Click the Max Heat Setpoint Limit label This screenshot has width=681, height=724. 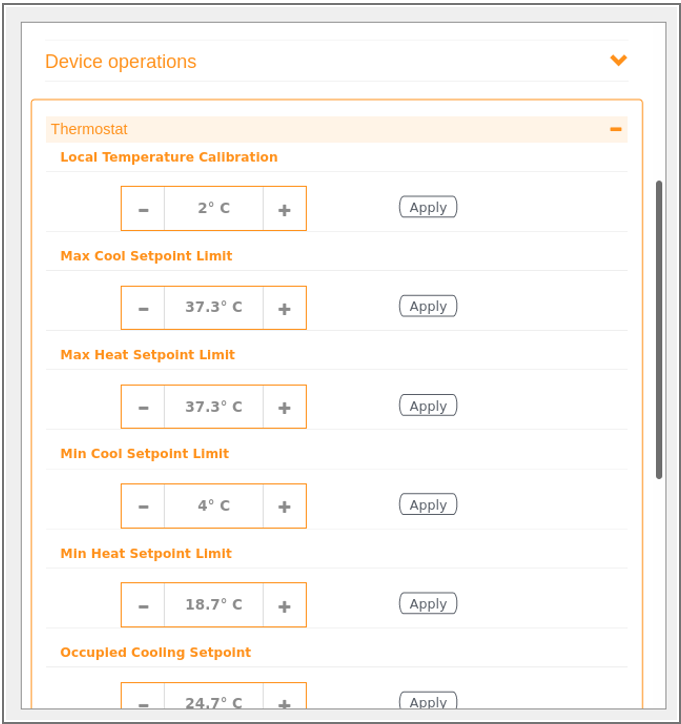point(148,355)
